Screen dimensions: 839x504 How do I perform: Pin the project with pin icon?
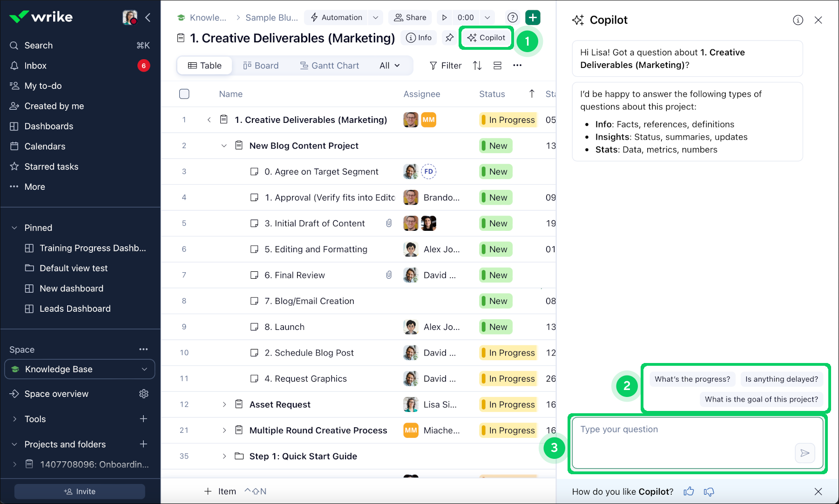[449, 38]
